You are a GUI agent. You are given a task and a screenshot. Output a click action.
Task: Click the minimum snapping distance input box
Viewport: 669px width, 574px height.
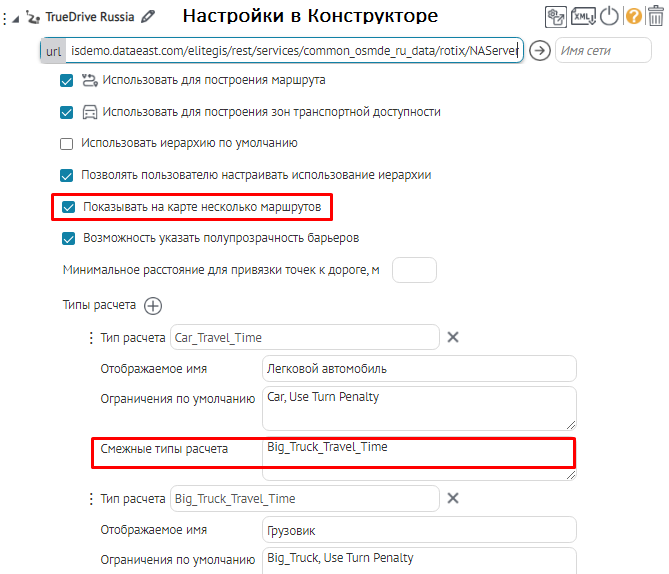(x=414, y=270)
